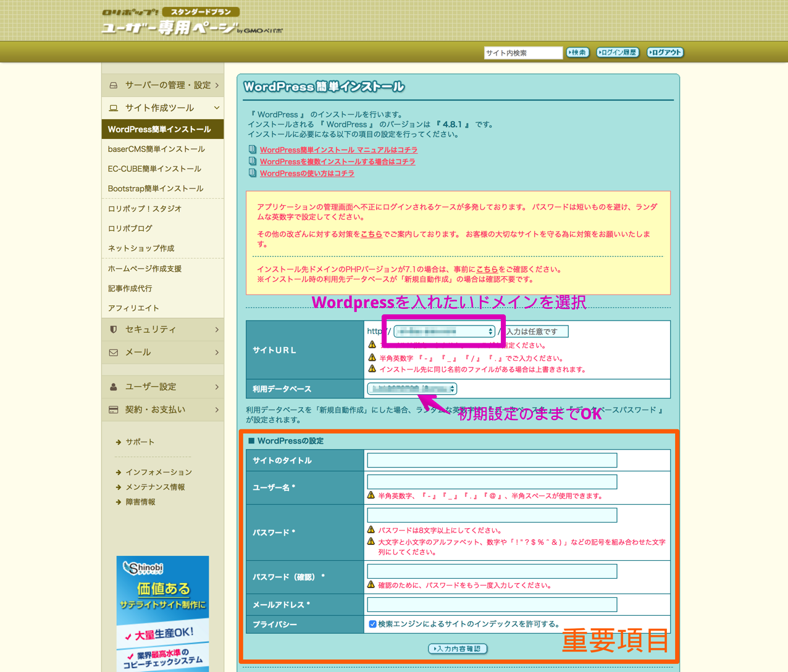Image resolution: width=788 pixels, height=672 pixels.
Task: Collapse the サイト作成ツール menu section
Action: (163, 108)
